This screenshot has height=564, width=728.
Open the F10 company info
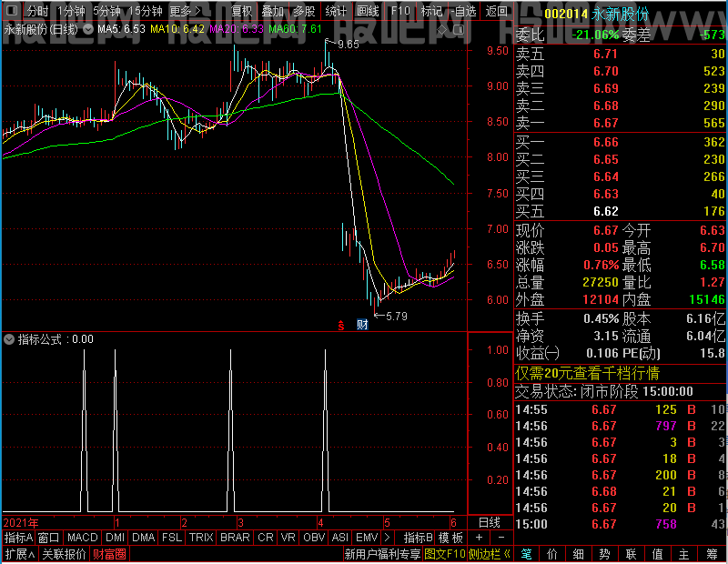click(400, 11)
